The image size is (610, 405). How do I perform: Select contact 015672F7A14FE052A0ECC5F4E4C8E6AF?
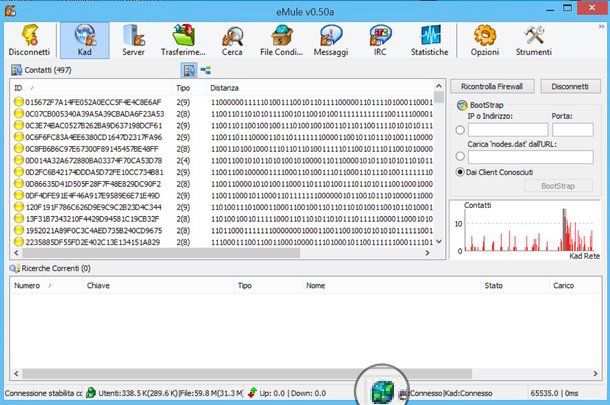tap(223, 102)
